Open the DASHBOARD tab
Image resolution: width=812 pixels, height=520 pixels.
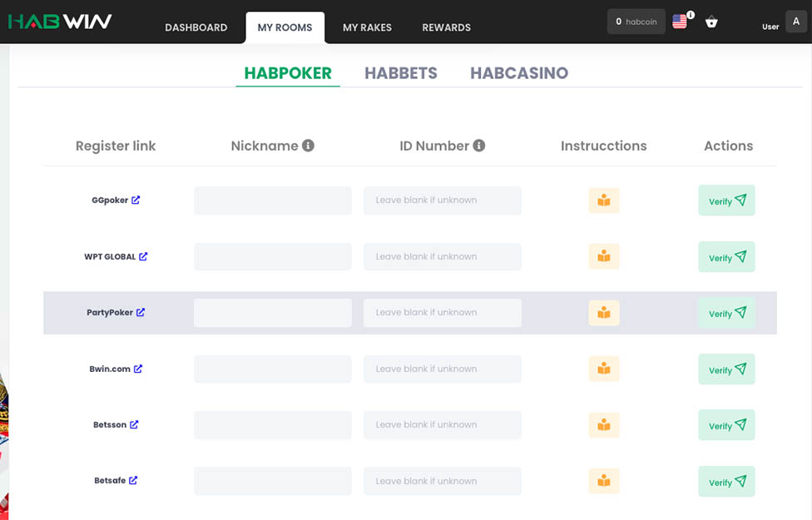coord(196,27)
